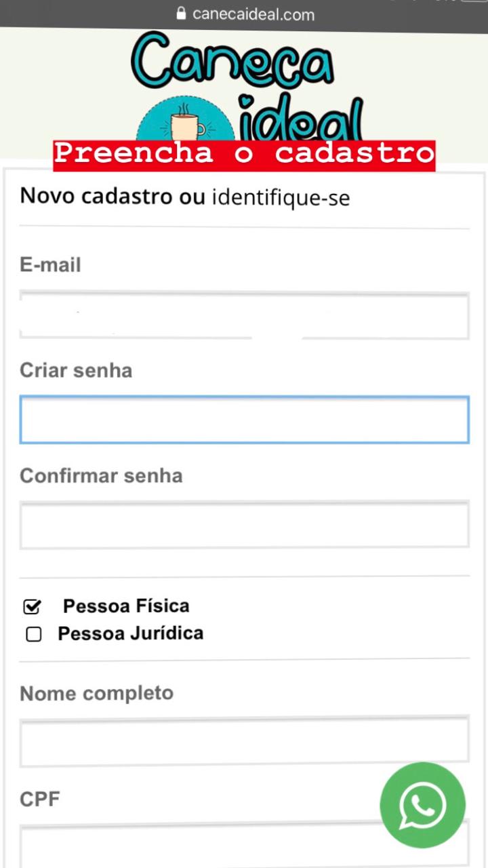Click the 'Confirmar senha' label text
The height and width of the screenshot is (868, 488).
tap(101, 475)
